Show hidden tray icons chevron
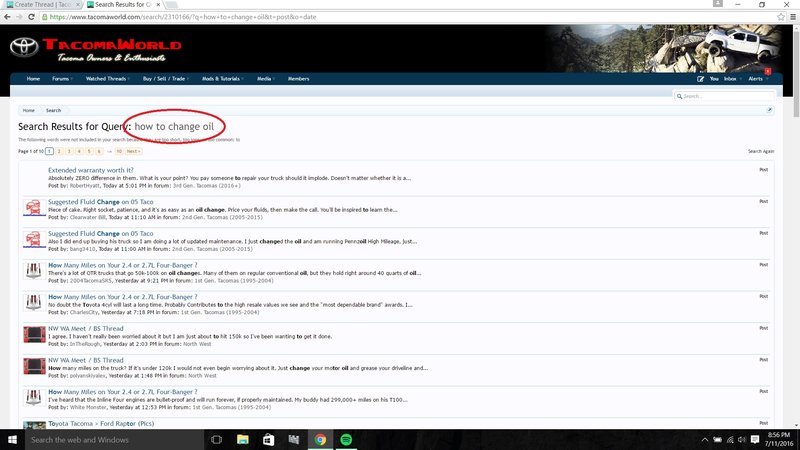 click(705, 439)
